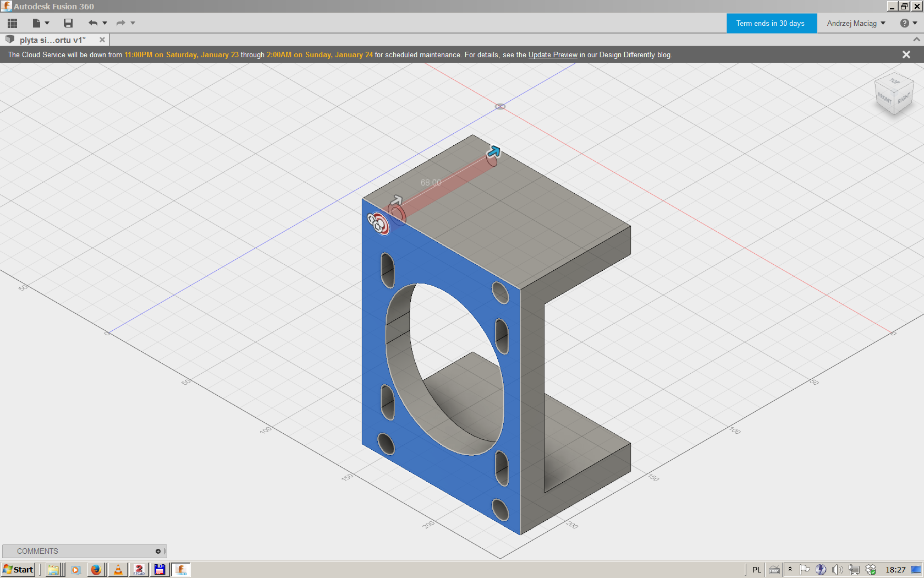Viewport: 924px width, 578px height.
Task: Open the volume speaker control
Action: pos(838,570)
